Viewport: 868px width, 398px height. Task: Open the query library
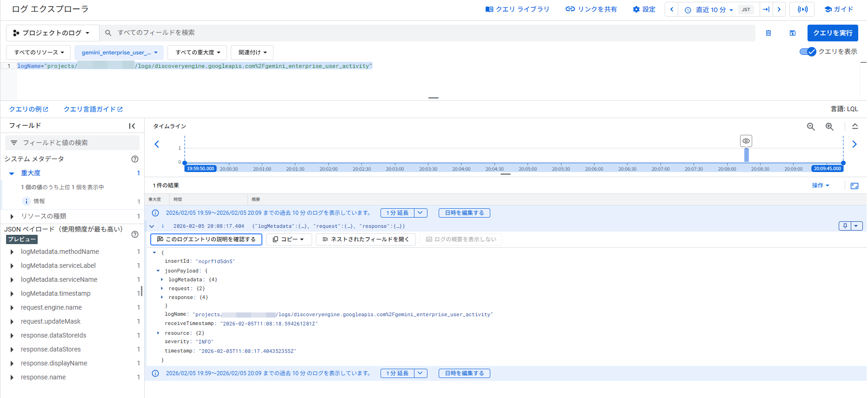click(x=517, y=9)
